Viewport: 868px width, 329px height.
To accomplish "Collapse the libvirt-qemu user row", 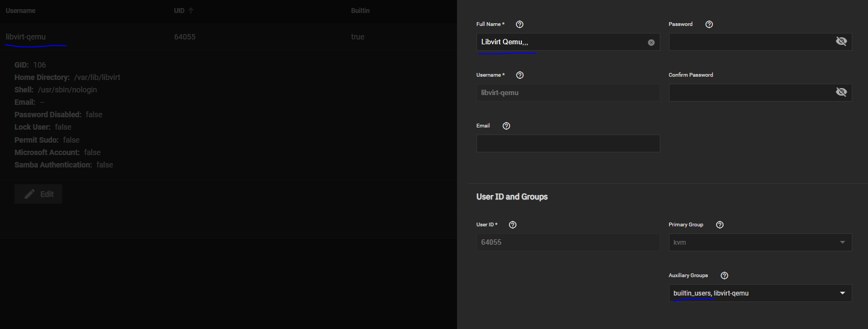I will 26,37.
